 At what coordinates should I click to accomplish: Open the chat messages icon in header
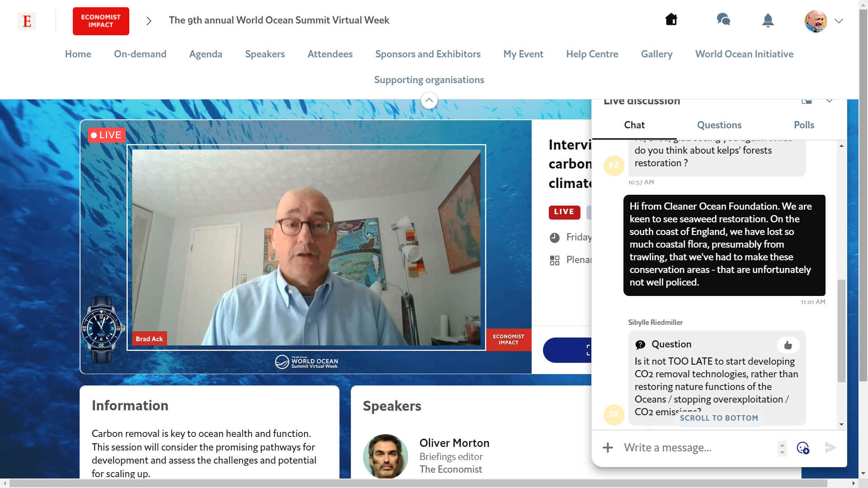pyautogui.click(x=723, y=19)
